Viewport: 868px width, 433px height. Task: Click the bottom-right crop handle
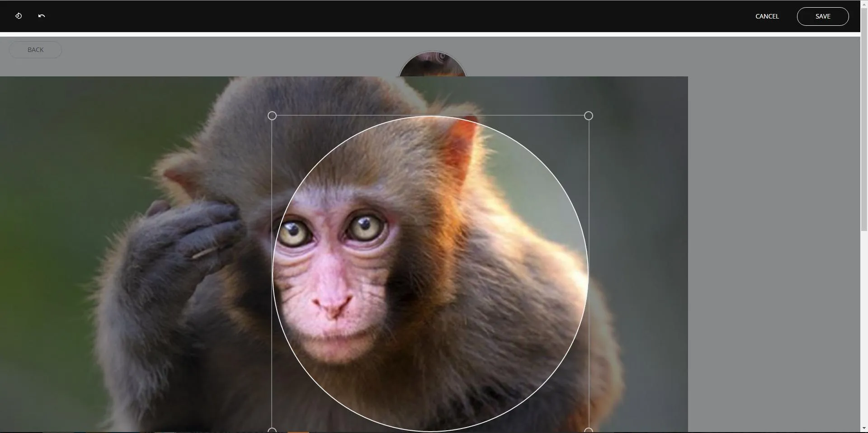pos(588,430)
